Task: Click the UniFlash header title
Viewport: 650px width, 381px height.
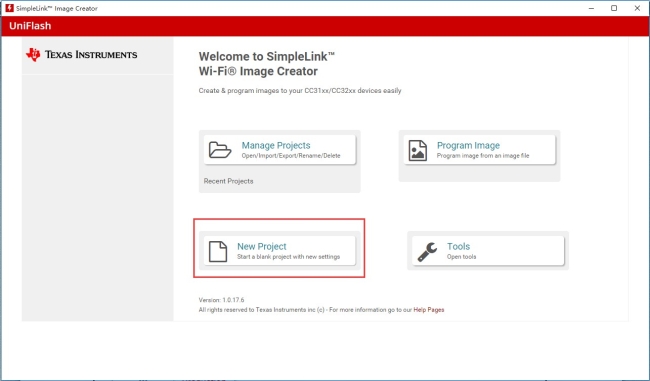Action: (30, 26)
